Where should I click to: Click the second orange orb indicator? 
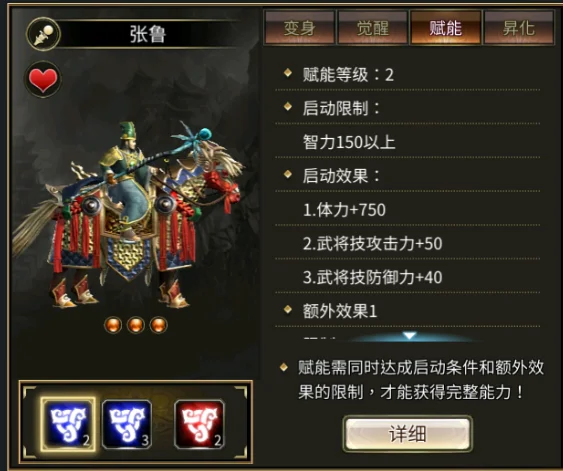(135, 325)
